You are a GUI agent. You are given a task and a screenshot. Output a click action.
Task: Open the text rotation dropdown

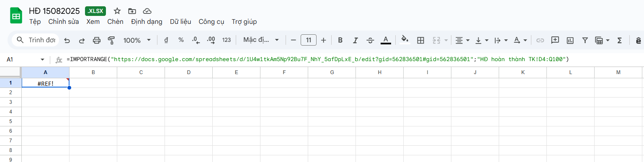pyautogui.click(x=520, y=40)
